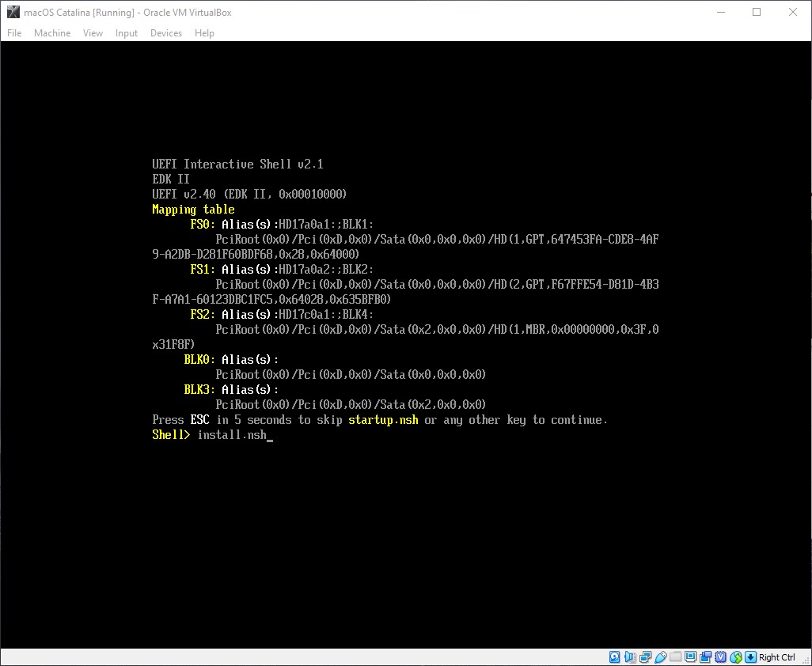Click the recording status icon
Image resolution: width=812 pixels, height=666 pixels.
pyautogui.click(x=705, y=657)
